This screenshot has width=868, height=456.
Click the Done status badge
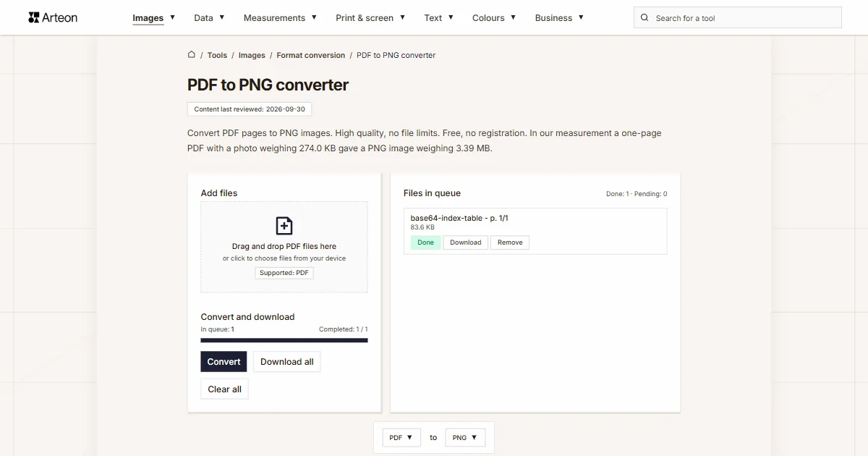[x=426, y=242]
